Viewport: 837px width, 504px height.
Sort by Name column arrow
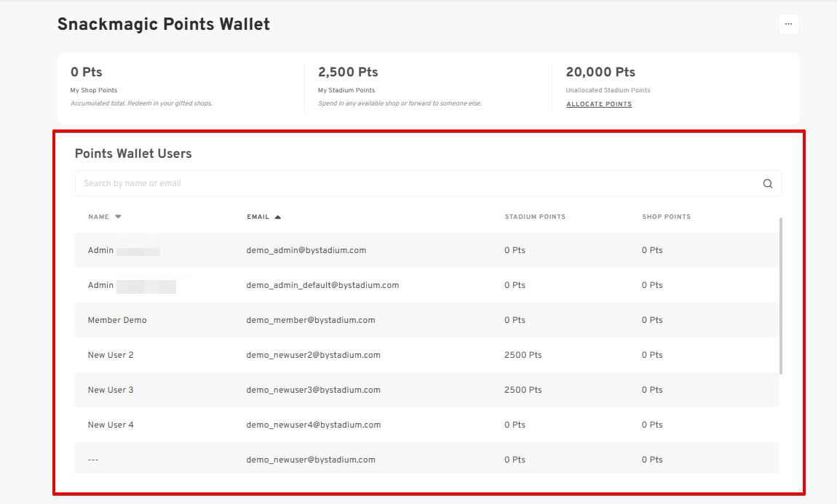(x=118, y=217)
